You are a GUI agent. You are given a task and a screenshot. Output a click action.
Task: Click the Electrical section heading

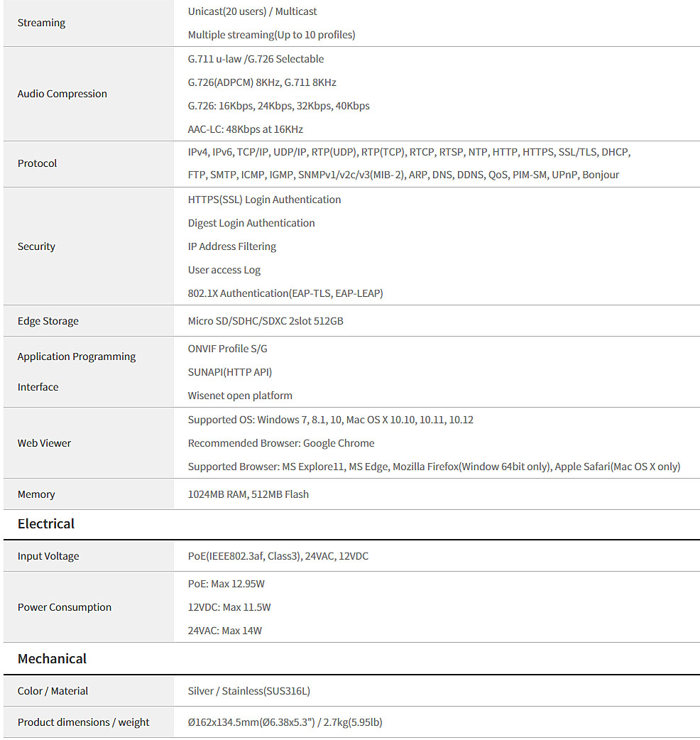(46, 524)
